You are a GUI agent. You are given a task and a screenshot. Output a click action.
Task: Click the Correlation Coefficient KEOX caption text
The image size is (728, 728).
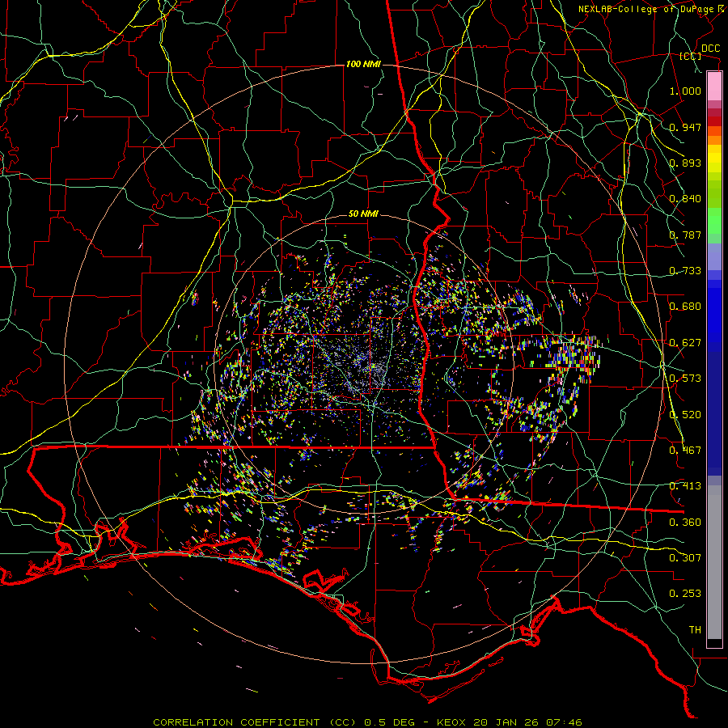pyautogui.click(x=368, y=722)
